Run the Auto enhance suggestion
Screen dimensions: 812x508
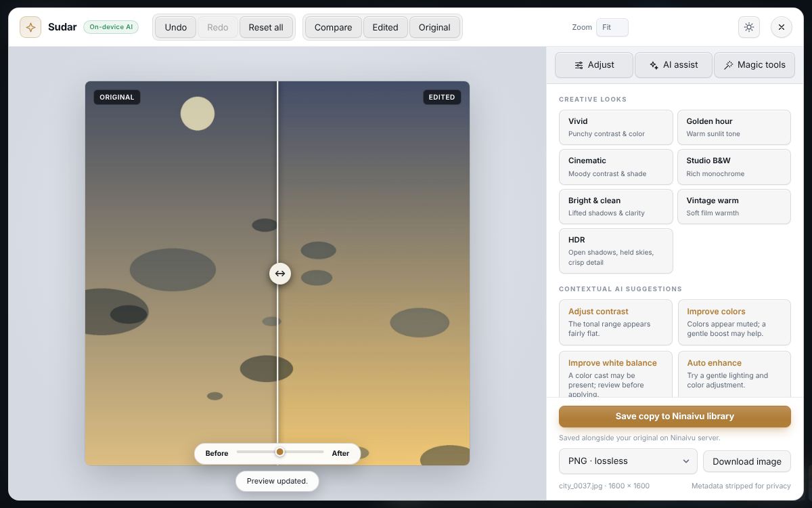734,374
